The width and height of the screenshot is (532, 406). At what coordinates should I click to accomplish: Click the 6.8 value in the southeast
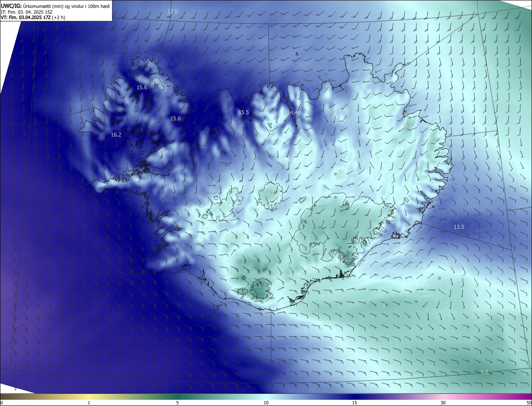click(484, 372)
